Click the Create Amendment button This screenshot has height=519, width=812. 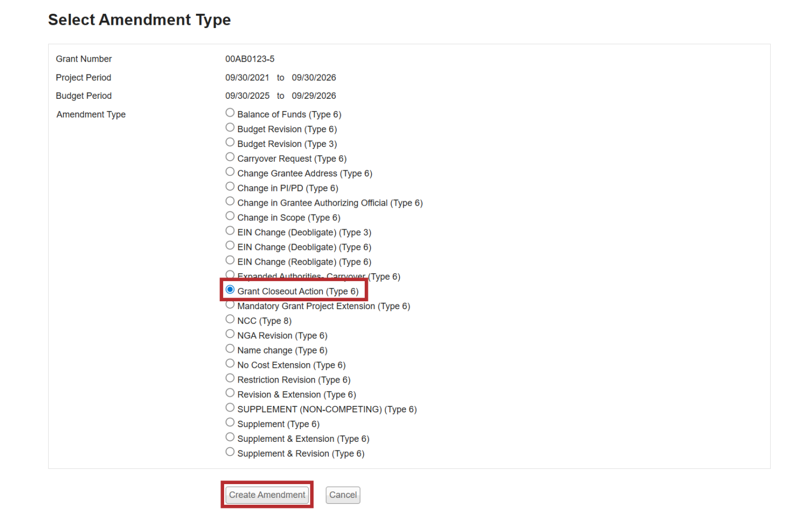tap(267, 495)
